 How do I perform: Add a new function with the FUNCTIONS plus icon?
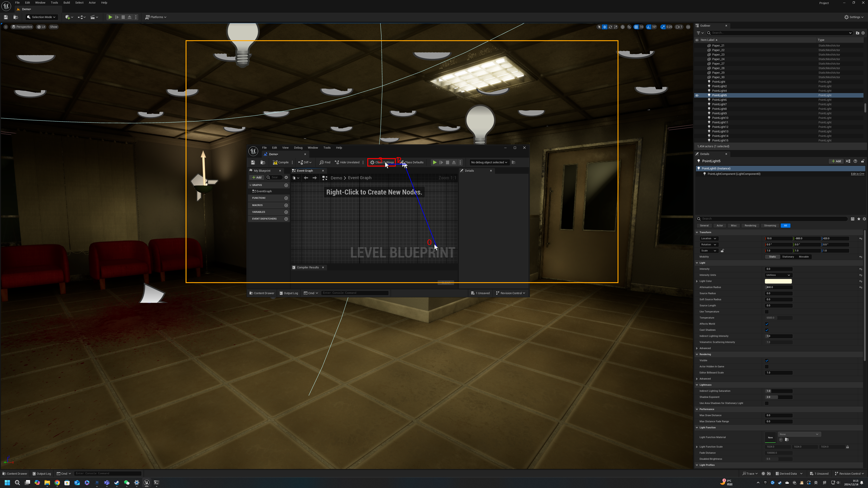tap(286, 198)
